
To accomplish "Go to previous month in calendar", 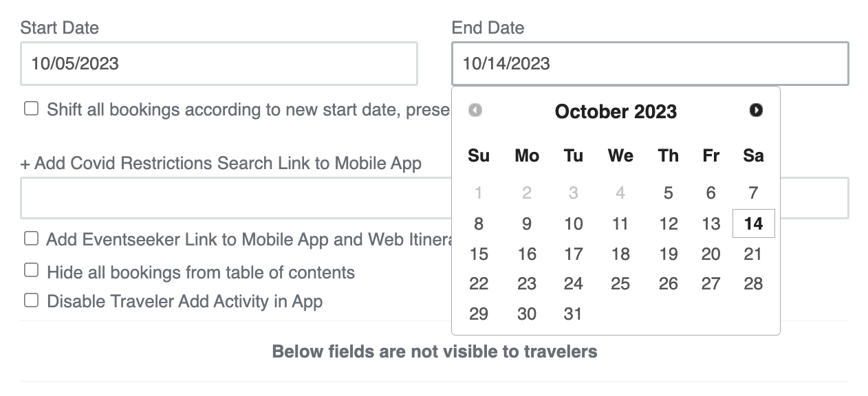I will pyautogui.click(x=475, y=110).
